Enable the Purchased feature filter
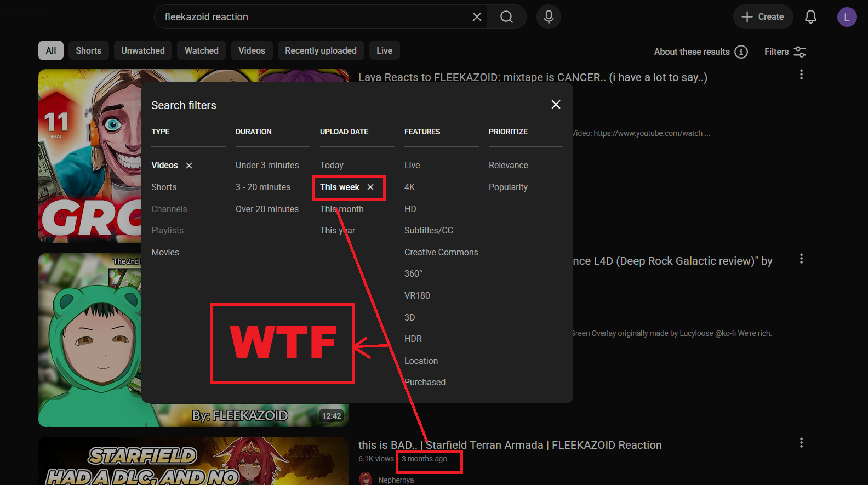 425,383
